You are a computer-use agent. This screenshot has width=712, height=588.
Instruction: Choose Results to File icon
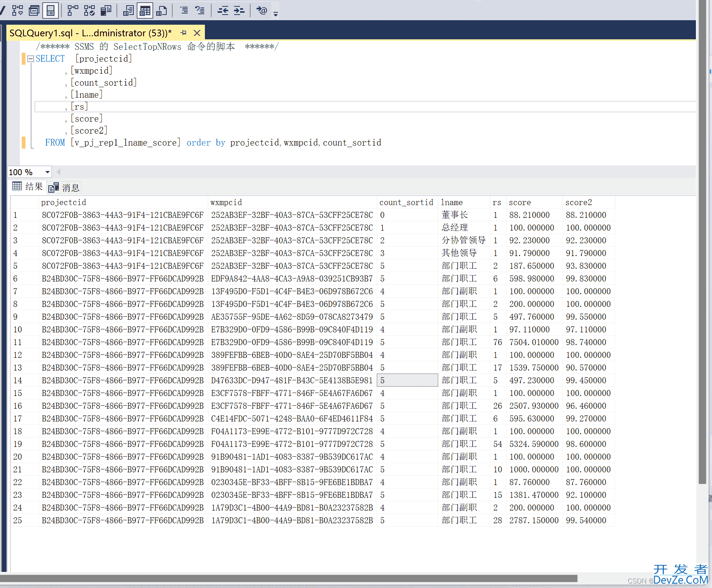(161, 10)
